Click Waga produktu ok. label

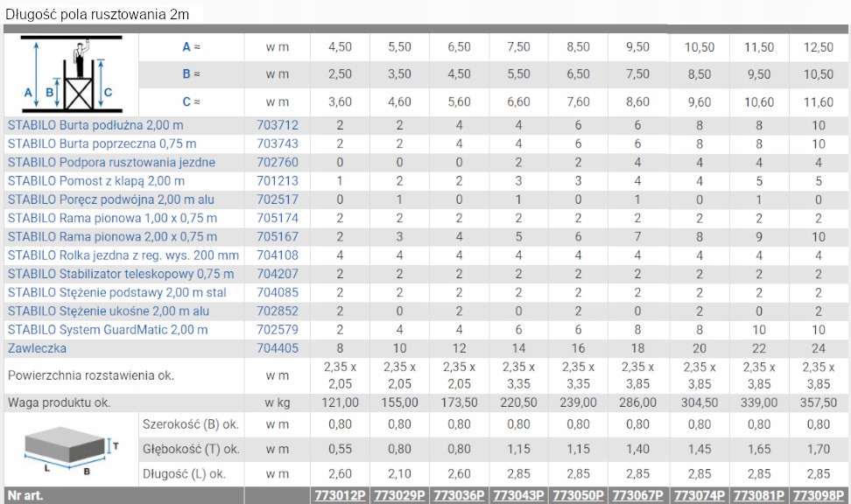tap(59, 402)
